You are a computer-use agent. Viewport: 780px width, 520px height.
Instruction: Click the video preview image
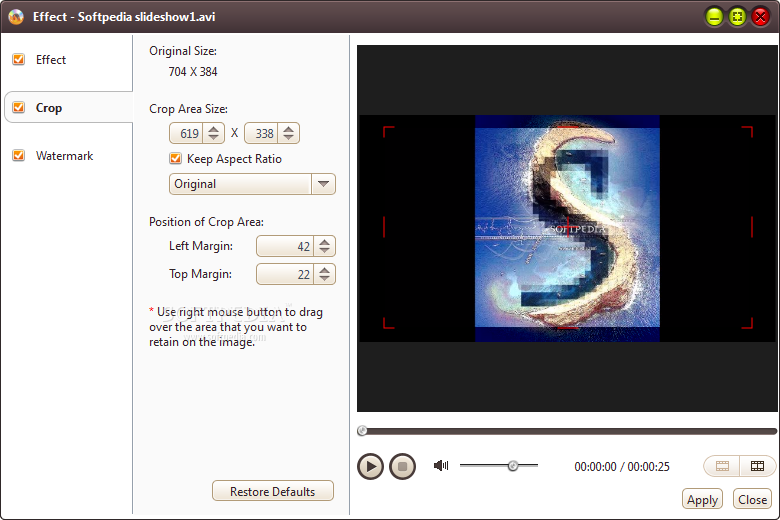coord(567,228)
